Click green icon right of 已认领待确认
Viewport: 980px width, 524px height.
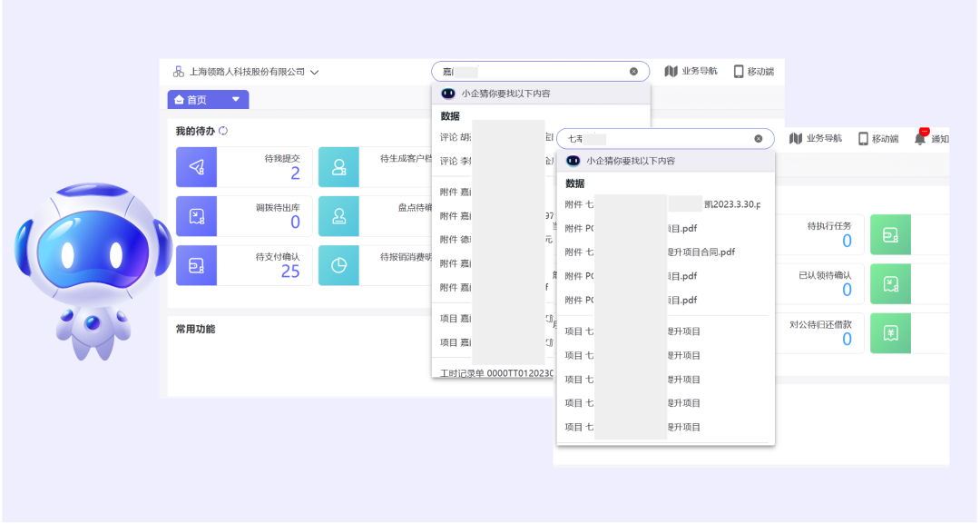(x=890, y=283)
